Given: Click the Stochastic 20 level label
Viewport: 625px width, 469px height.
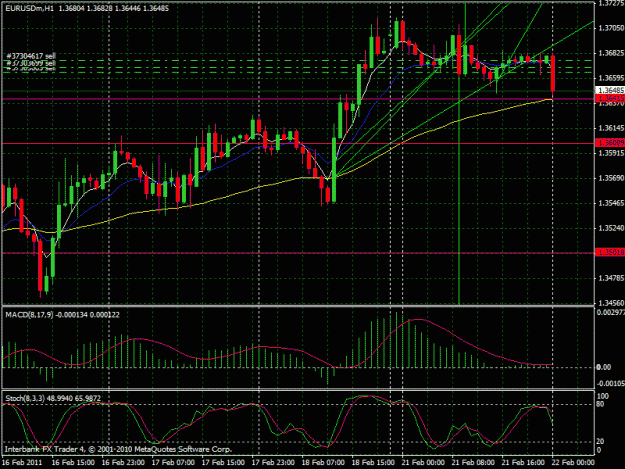Looking at the screenshot, I should coord(600,442).
